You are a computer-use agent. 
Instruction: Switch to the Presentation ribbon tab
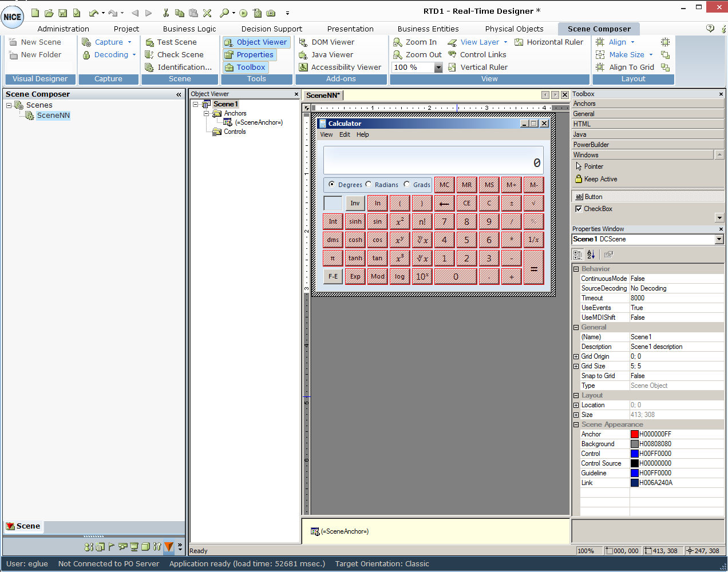click(x=350, y=29)
